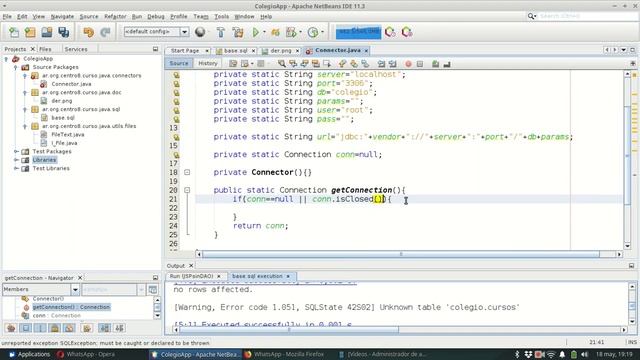The image size is (640, 360).
Task: Toggle Sort by Name in Navigator
Action: click(x=105, y=328)
